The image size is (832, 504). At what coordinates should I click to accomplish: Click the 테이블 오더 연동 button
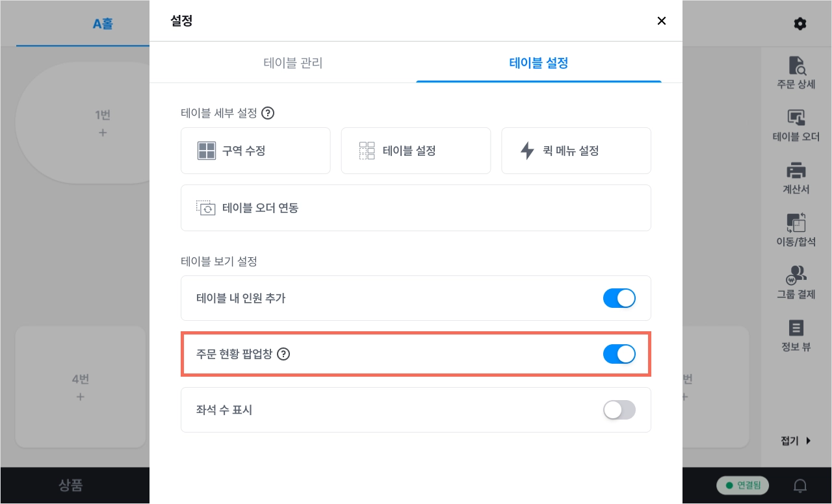click(416, 208)
